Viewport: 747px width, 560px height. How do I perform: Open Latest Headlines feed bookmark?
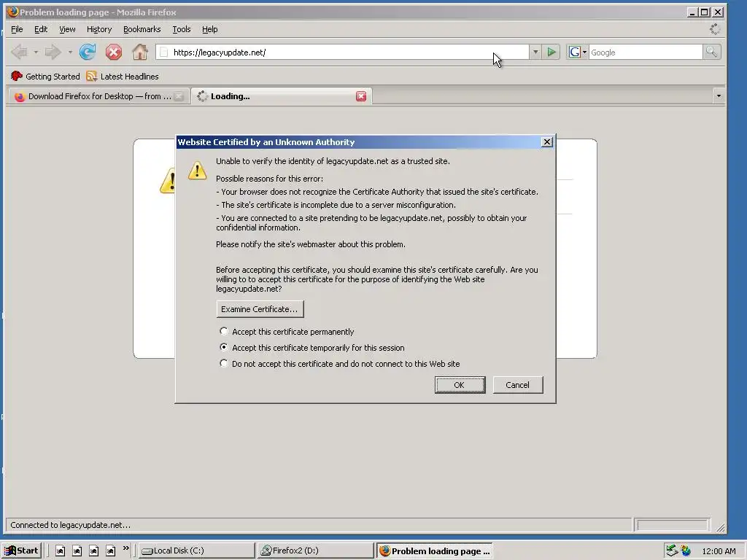pos(123,76)
